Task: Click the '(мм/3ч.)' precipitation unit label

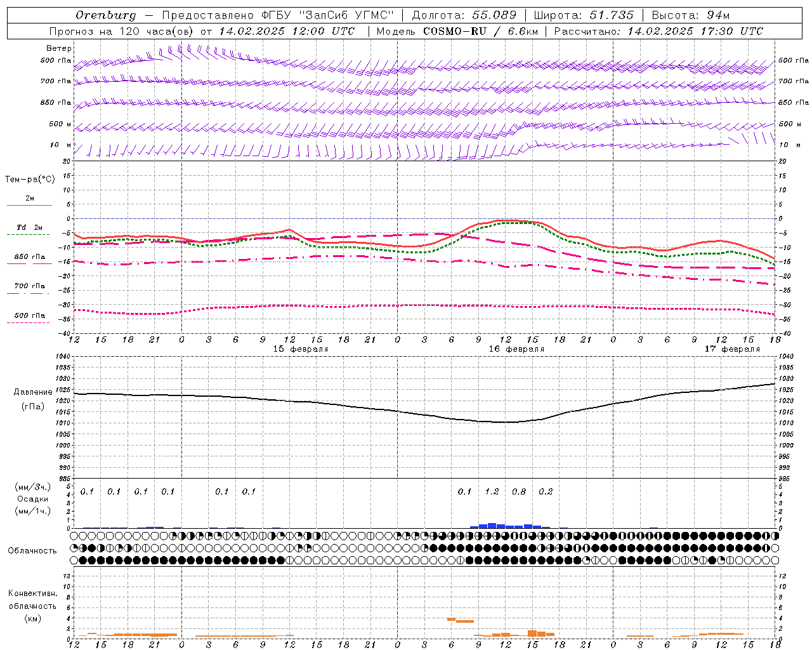Action: 33,487
